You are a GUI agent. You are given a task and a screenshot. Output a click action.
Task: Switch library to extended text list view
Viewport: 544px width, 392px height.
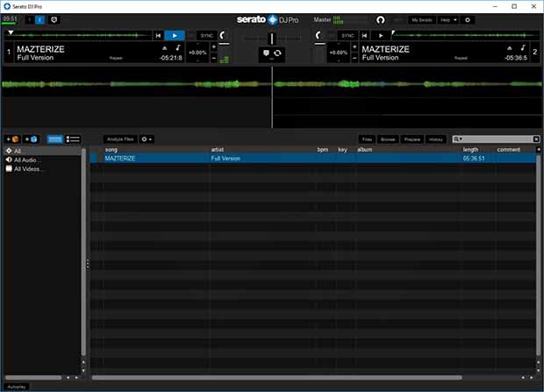tap(73, 139)
